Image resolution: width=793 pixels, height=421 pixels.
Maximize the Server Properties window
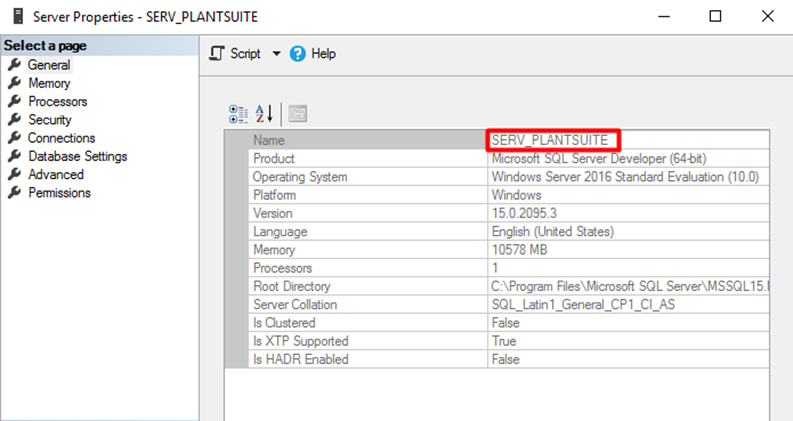point(715,16)
